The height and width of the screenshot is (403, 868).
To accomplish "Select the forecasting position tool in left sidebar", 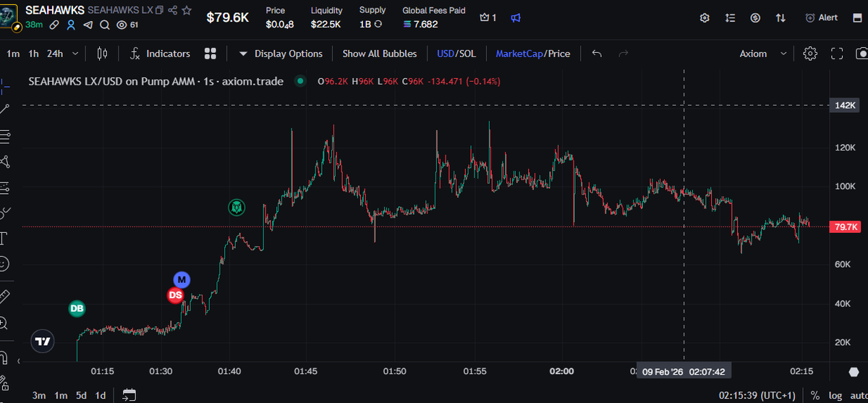I will [x=4, y=187].
